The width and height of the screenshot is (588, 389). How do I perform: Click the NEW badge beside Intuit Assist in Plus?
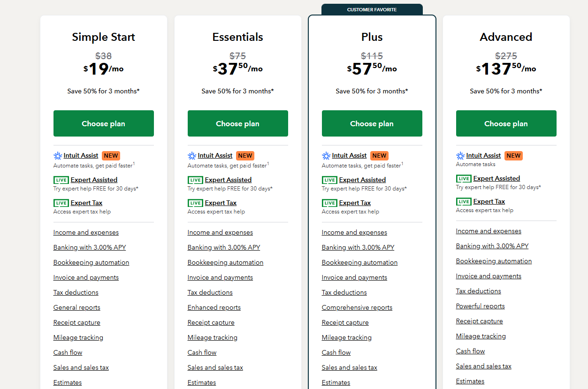379,155
